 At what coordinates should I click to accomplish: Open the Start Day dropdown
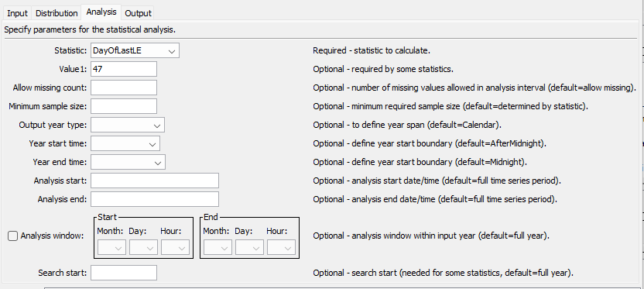coord(143,247)
